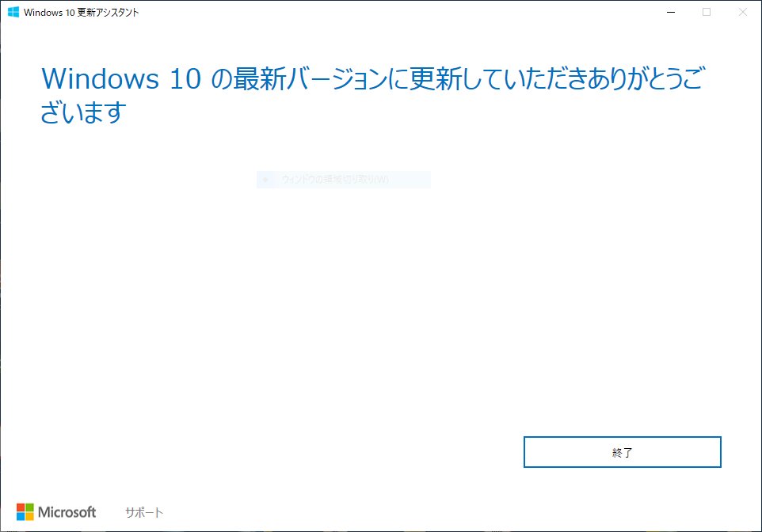Click the X close icon in the title bar

pos(741,12)
